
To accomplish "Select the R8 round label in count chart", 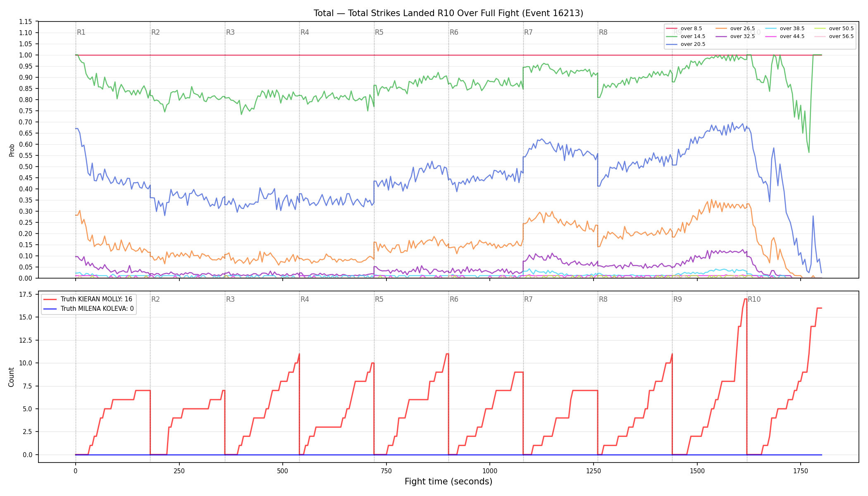I will tap(603, 299).
